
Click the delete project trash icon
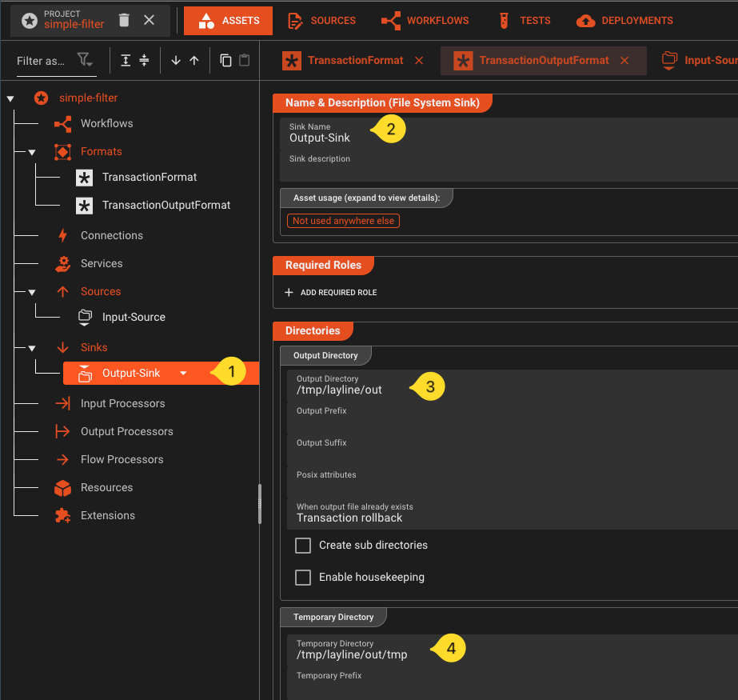tap(124, 20)
